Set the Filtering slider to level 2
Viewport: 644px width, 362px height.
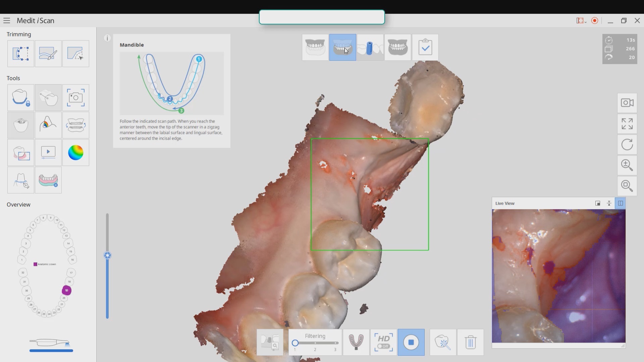(x=315, y=343)
